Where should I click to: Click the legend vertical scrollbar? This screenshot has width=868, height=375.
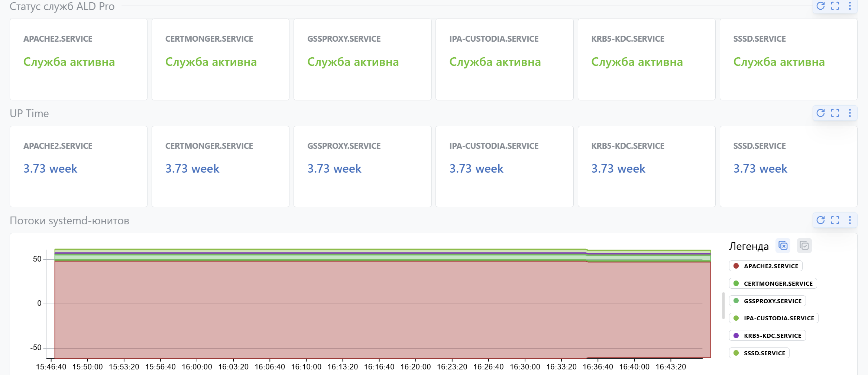click(723, 305)
